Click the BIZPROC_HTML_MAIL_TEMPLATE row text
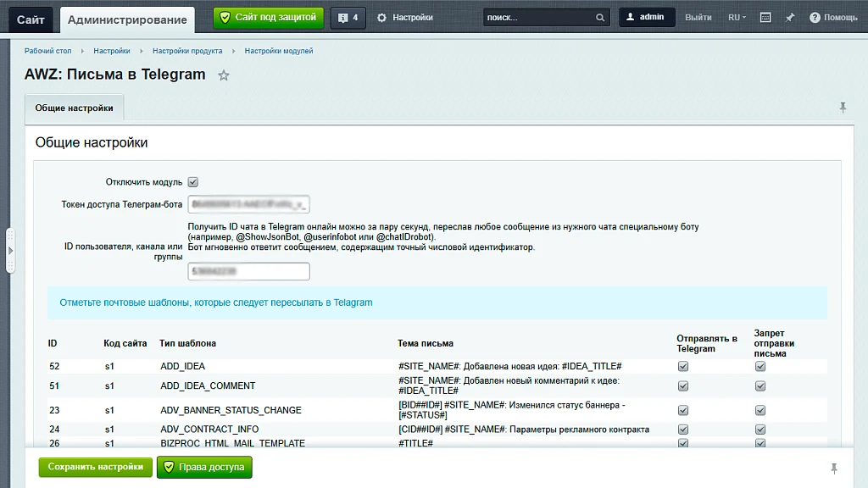The image size is (868, 488). click(232, 443)
